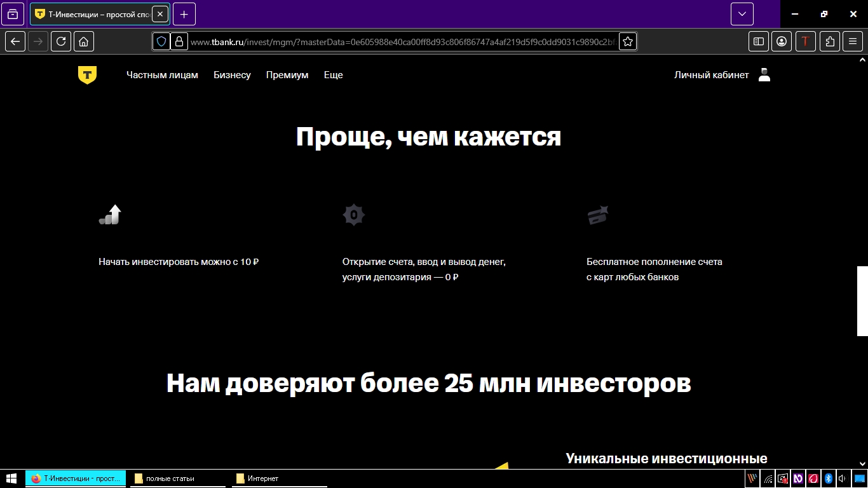Go back to the previous page
The image size is (868, 488).
tap(15, 41)
